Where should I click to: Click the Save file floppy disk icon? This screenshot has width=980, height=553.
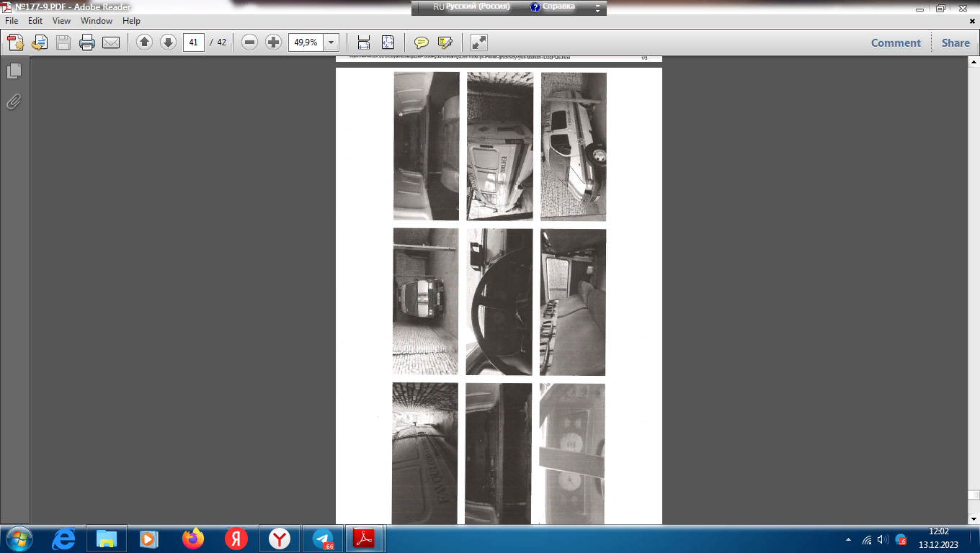(x=63, y=42)
